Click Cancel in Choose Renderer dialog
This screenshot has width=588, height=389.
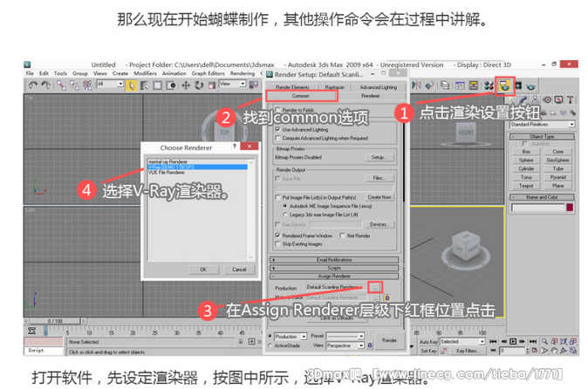pos(239,270)
